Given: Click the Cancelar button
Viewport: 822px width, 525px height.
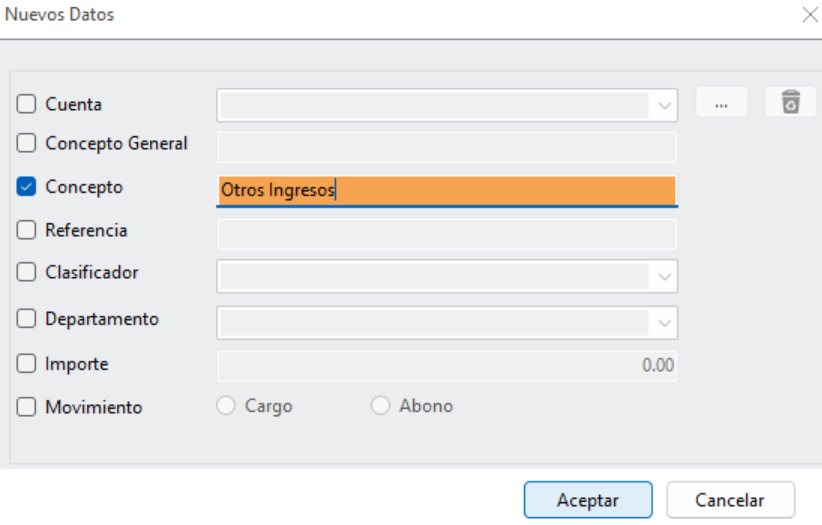Looking at the screenshot, I should point(730,500).
